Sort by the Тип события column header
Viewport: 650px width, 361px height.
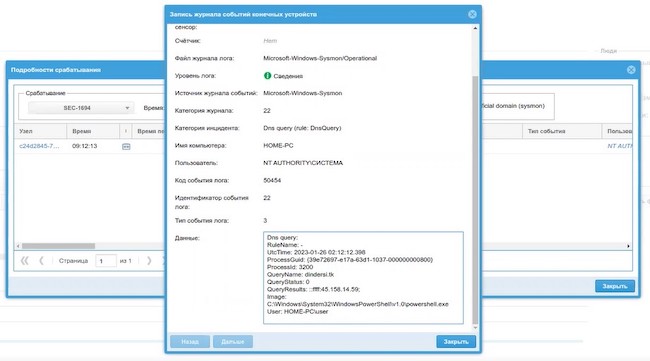[562, 131]
